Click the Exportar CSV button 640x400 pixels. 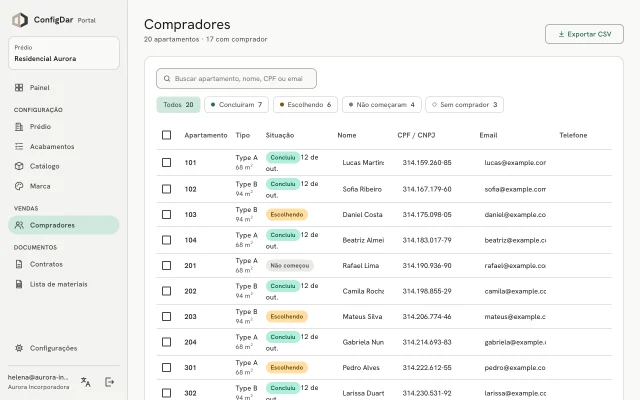click(584, 34)
